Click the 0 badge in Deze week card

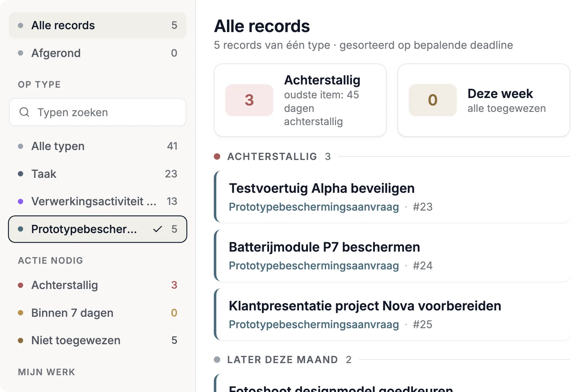point(433,100)
